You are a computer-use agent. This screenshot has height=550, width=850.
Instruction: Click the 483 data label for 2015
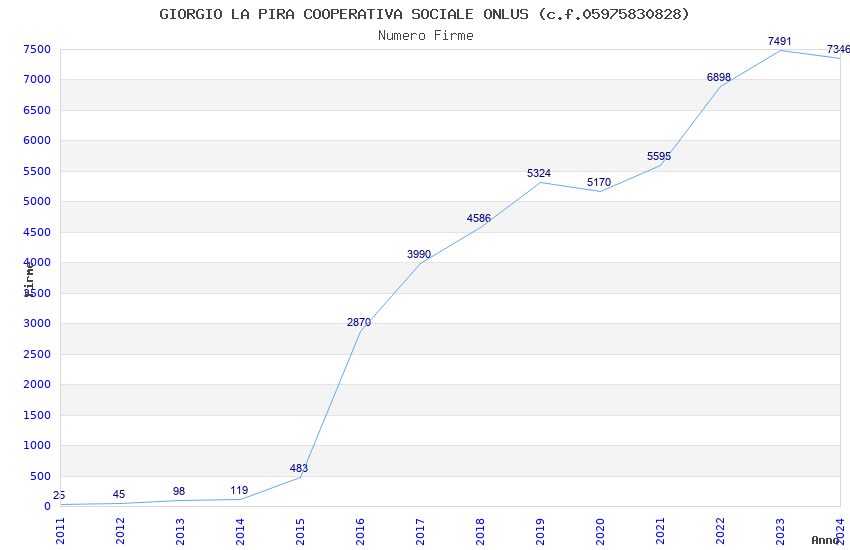[x=299, y=468]
